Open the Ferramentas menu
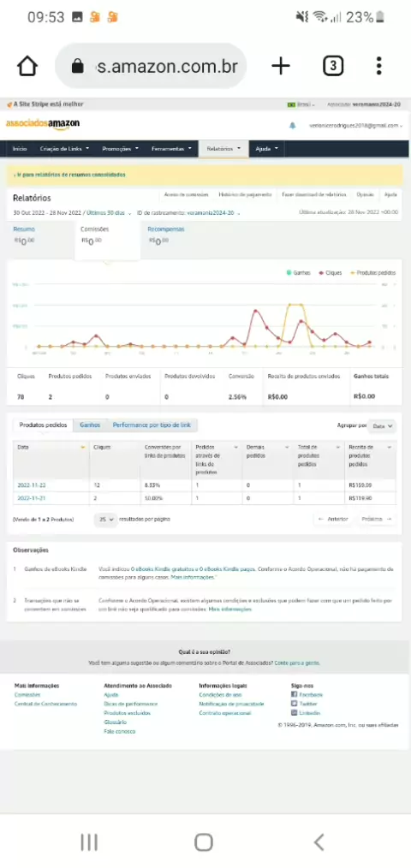The image size is (411, 868). [x=171, y=149]
